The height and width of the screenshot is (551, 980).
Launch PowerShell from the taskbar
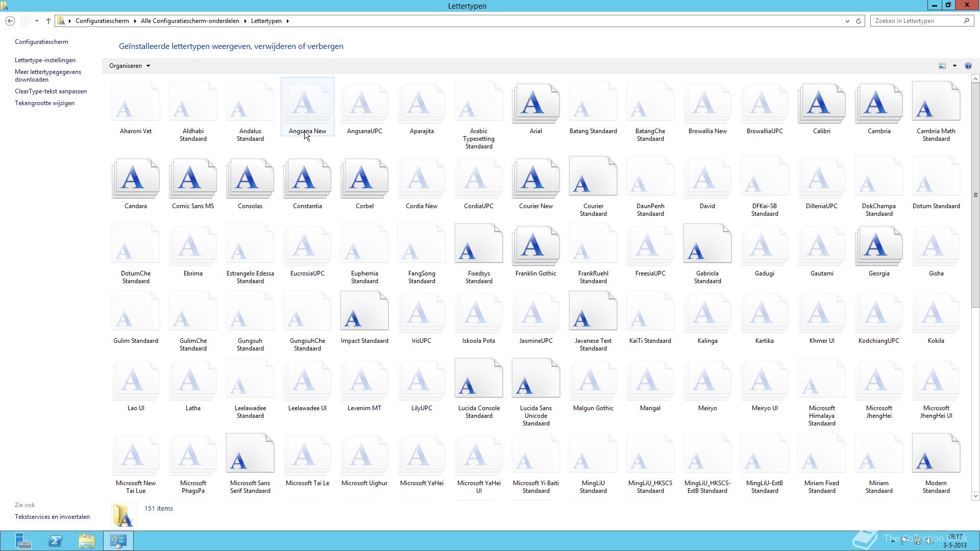click(x=55, y=541)
